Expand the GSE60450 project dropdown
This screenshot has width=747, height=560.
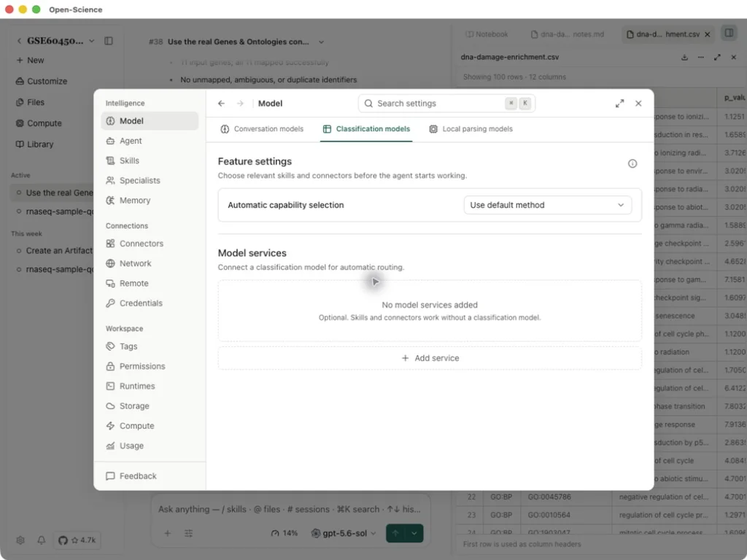pyautogui.click(x=91, y=41)
